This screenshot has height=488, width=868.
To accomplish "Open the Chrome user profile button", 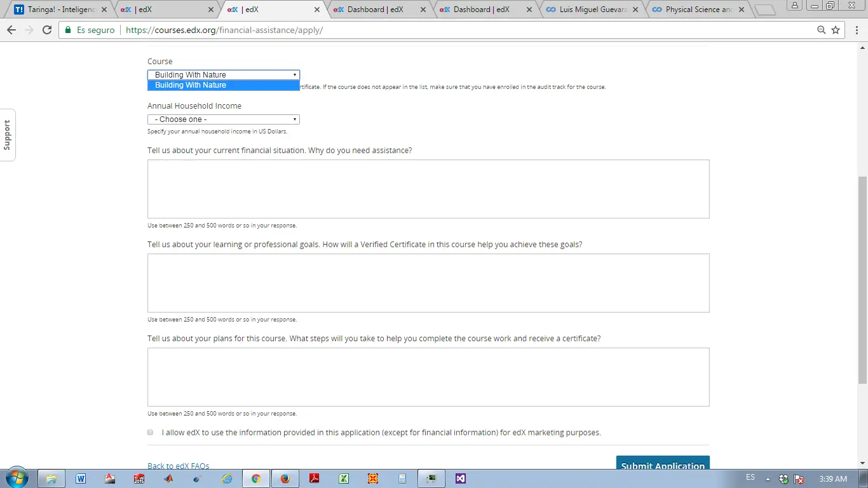I will tap(794, 6).
